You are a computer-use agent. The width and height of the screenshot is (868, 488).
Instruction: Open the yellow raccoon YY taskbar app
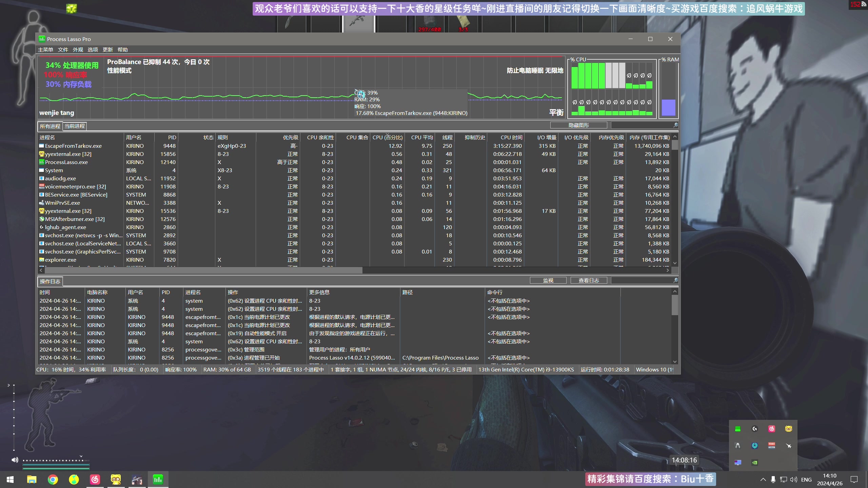[116, 480]
